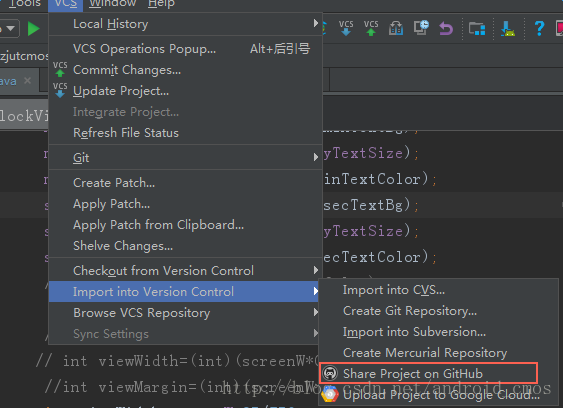The image size is (563, 408).
Task: Select Share Project on GitHub
Action: point(429,373)
